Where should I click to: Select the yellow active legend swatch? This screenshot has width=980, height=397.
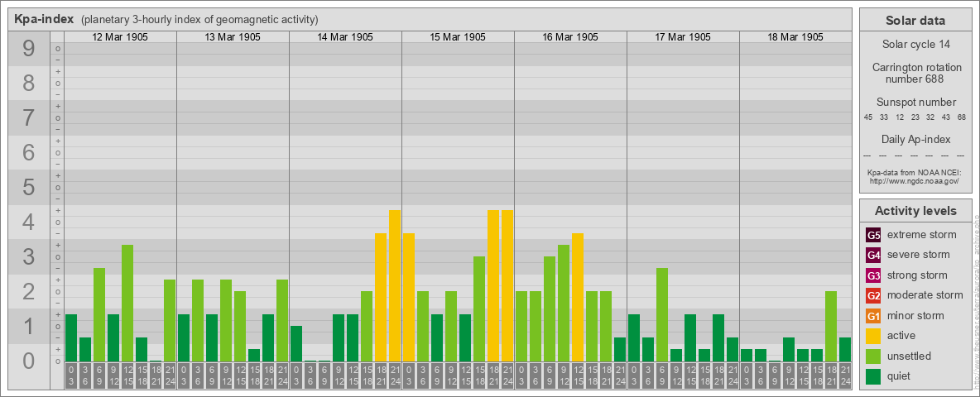point(873,336)
